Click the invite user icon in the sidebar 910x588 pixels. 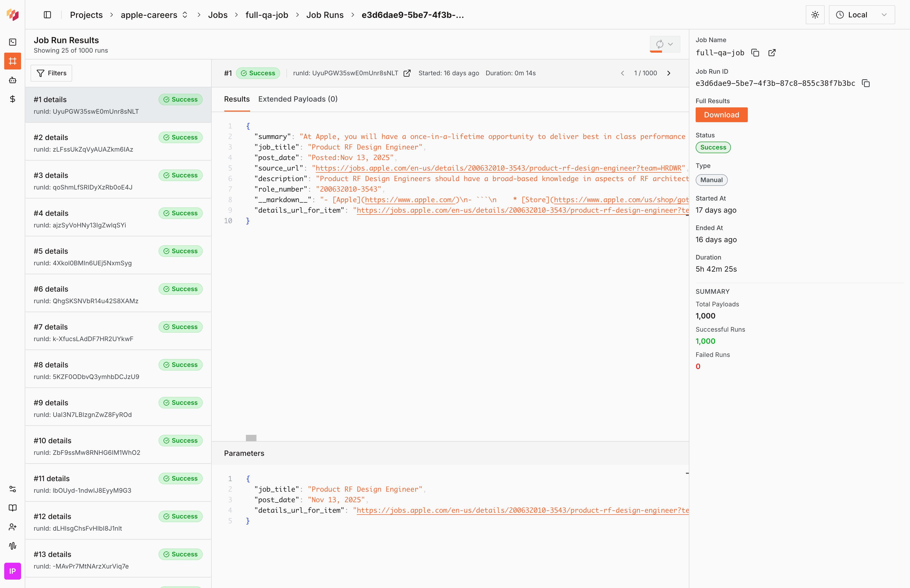click(x=12, y=527)
